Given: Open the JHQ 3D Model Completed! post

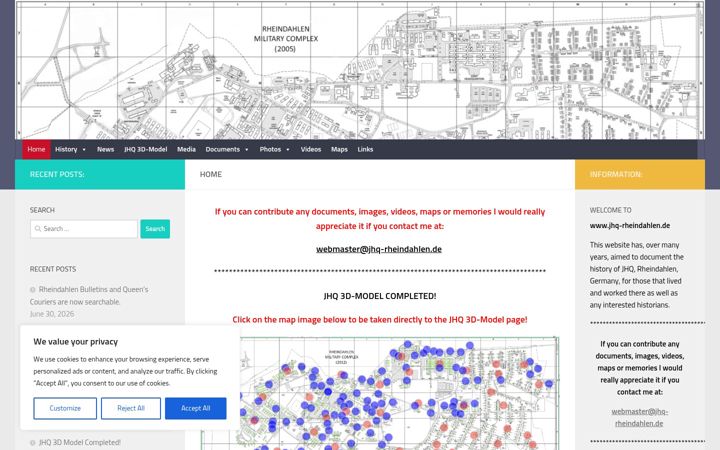Looking at the screenshot, I should point(79,443).
